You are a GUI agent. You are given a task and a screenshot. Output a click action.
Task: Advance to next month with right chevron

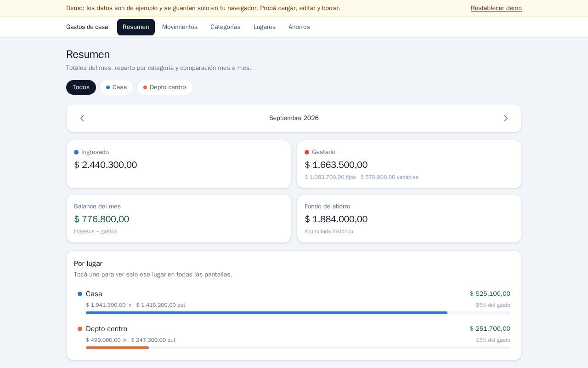pyautogui.click(x=506, y=118)
